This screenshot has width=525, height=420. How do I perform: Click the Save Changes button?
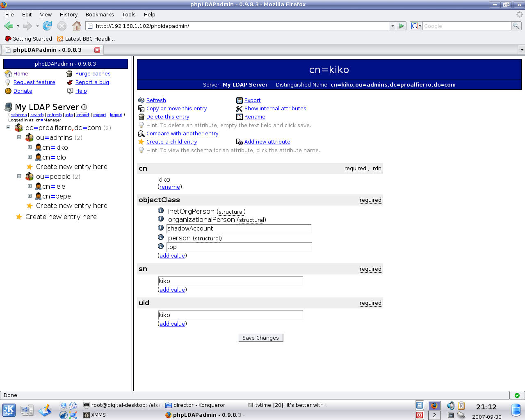click(x=260, y=338)
